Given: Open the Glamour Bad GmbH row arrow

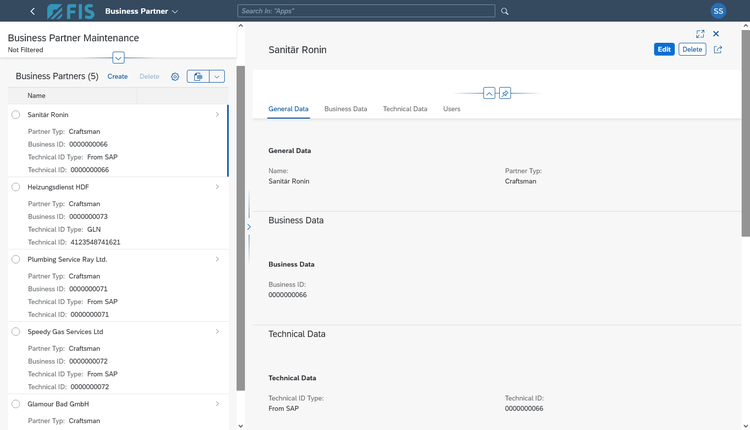Looking at the screenshot, I should (217, 404).
